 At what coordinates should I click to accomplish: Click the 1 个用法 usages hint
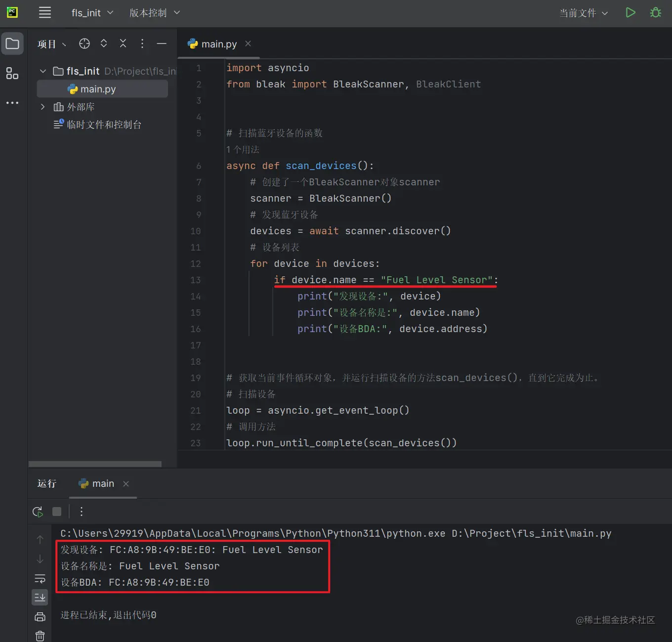pos(243,149)
